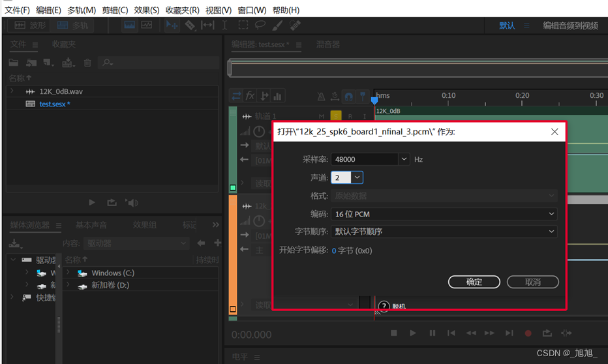The image size is (608, 364).
Task: Open the 效果 menu
Action: [x=147, y=10]
